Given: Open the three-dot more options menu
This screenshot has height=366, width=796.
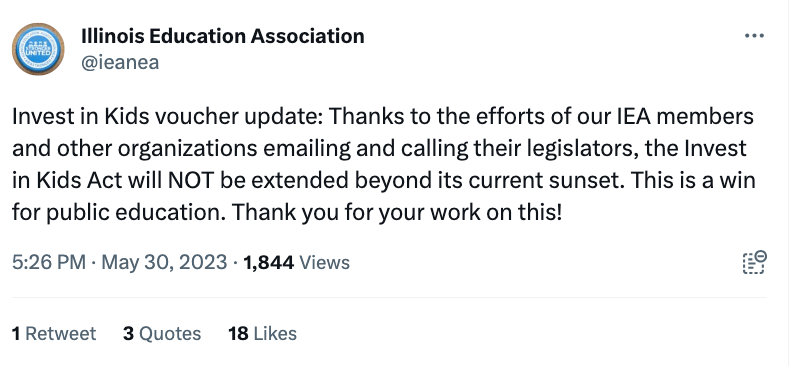Looking at the screenshot, I should tap(754, 36).
